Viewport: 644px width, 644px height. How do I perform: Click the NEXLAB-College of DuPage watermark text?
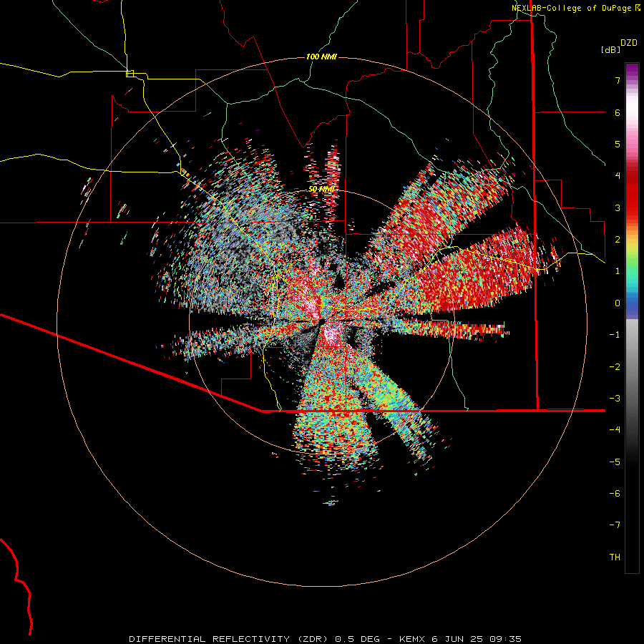click(x=576, y=8)
